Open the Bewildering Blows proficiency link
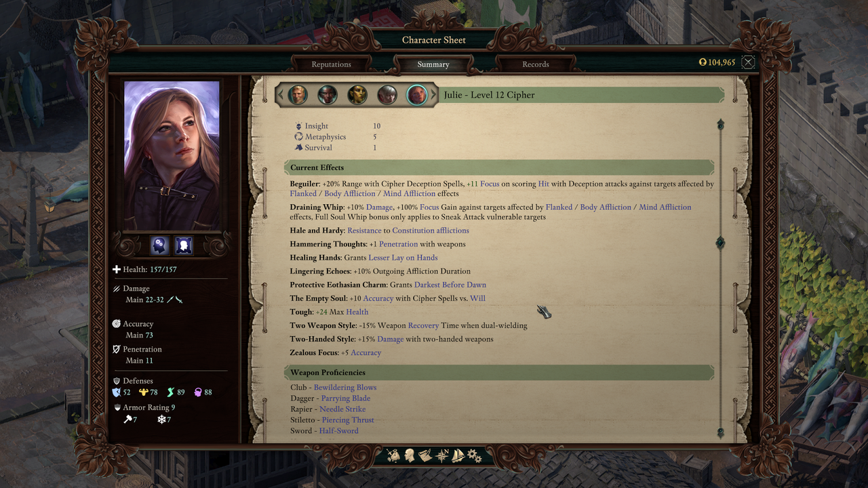Viewport: 868px width, 488px height. pyautogui.click(x=345, y=388)
